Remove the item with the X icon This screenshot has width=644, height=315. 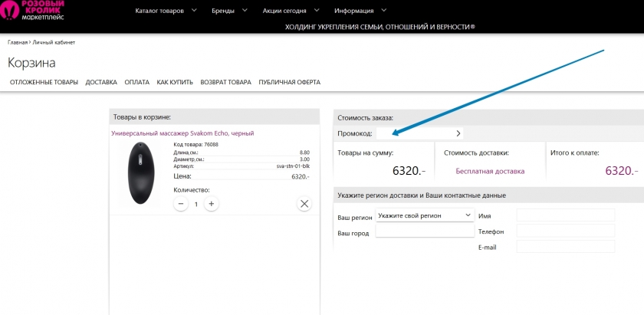pyautogui.click(x=304, y=204)
